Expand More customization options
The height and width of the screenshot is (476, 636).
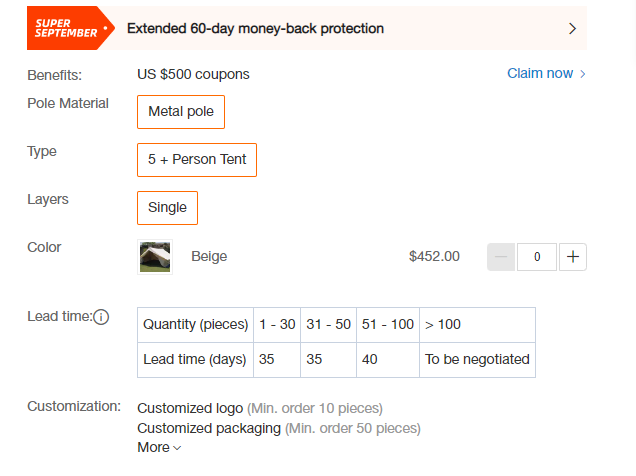pyautogui.click(x=159, y=447)
